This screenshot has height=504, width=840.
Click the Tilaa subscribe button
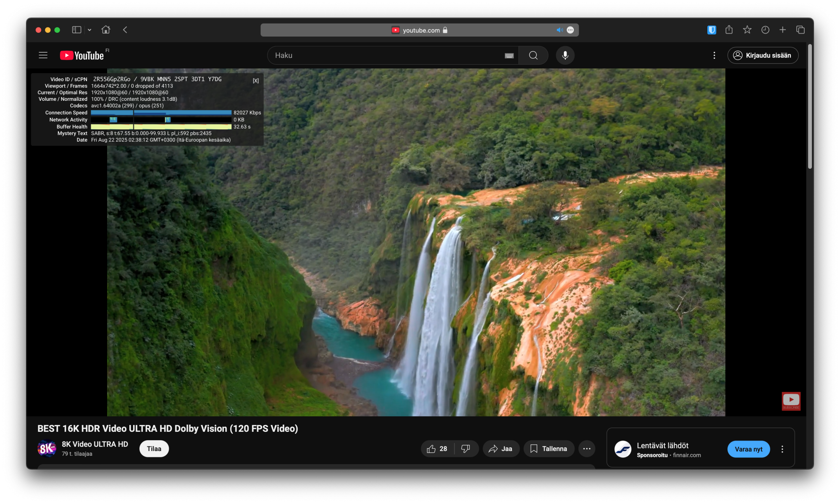[x=154, y=449]
